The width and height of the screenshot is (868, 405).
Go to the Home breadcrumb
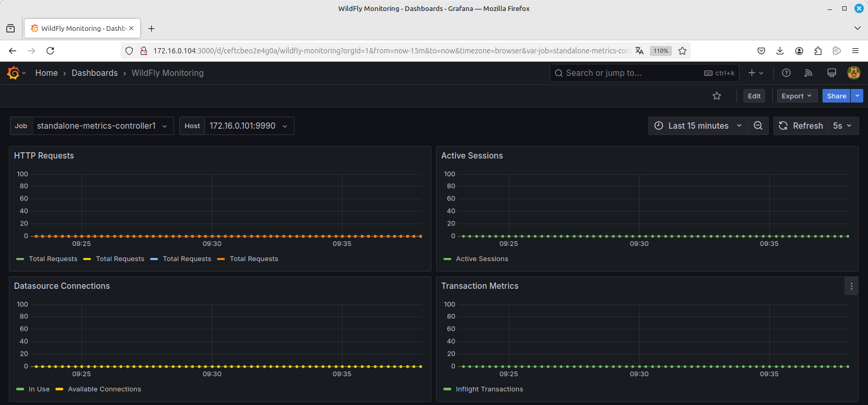tap(47, 73)
